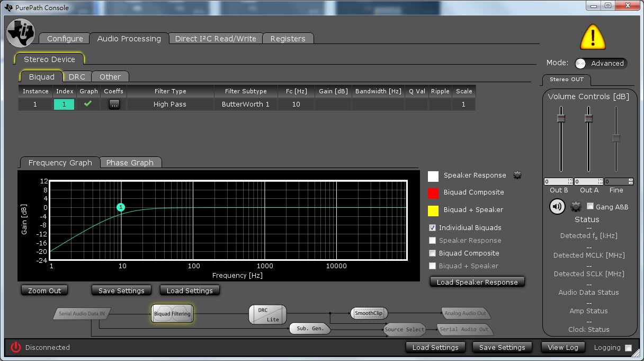Switch to the Phase Graph tab
This screenshot has height=361, width=644.
tap(130, 163)
